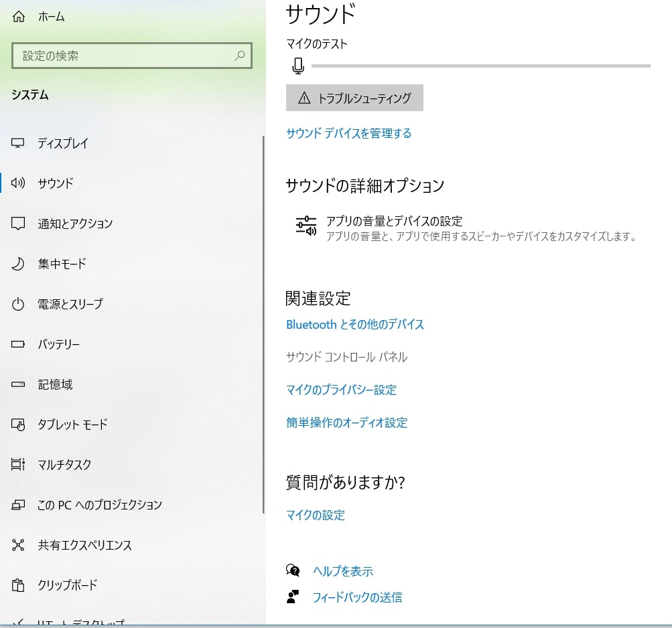This screenshot has height=628, width=672.
Task: Click the feedback person icon
Action: (x=293, y=597)
